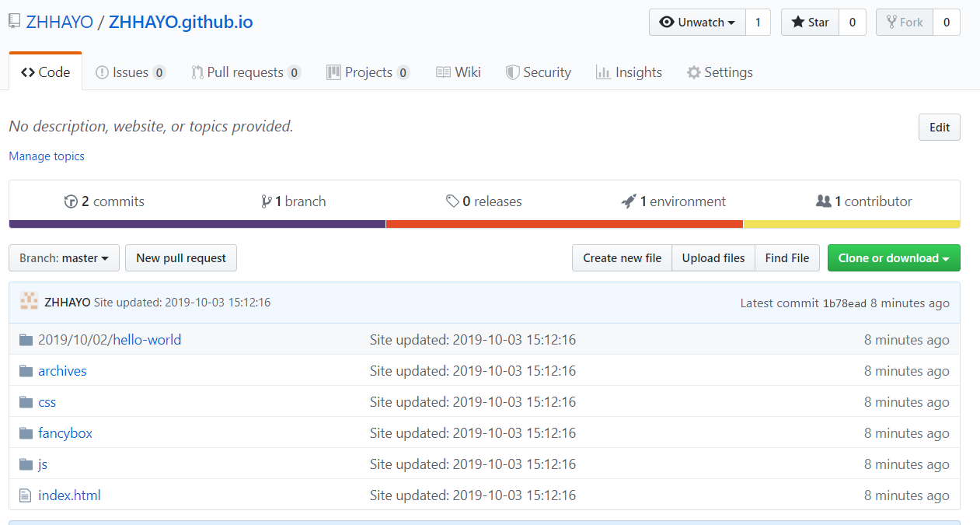
Task: Switch to the Issues tab
Action: pyautogui.click(x=131, y=72)
